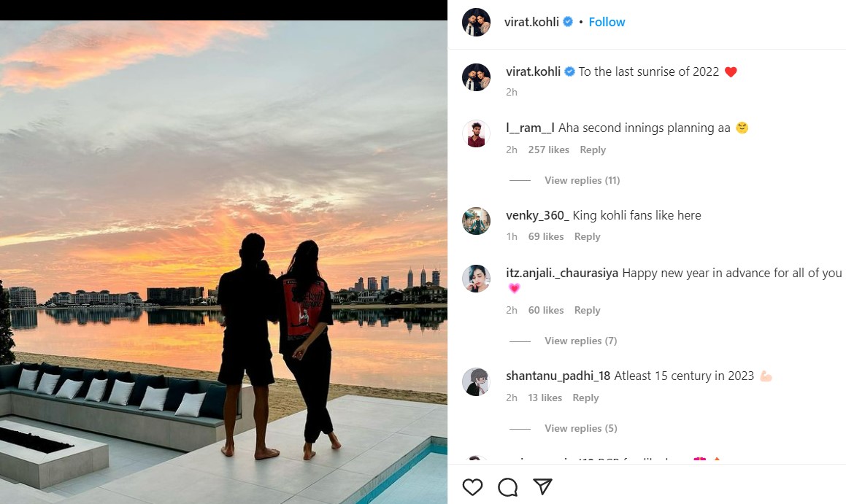This screenshot has height=504, width=846.
Task: Like the post with the heart icon
Action: (x=472, y=486)
